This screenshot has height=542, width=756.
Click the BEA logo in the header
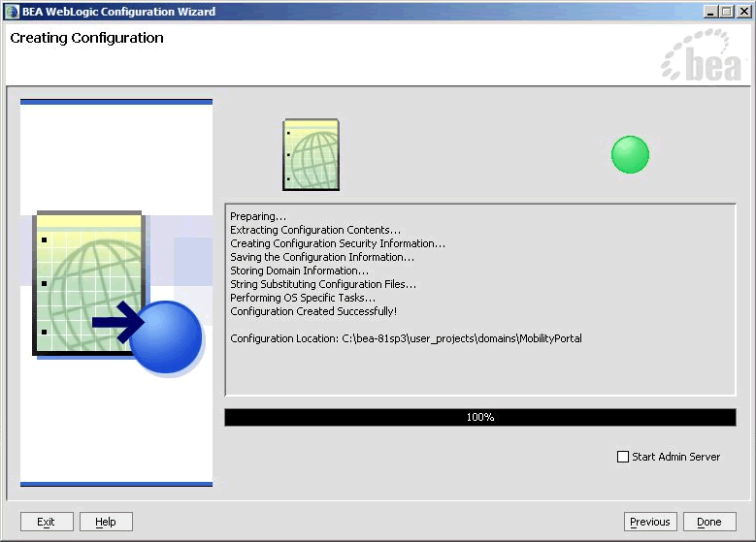(x=702, y=54)
